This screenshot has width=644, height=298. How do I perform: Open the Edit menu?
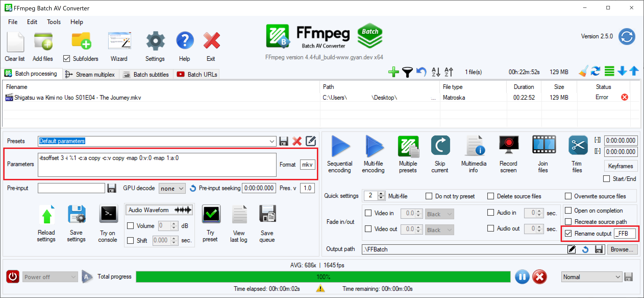tap(32, 22)
